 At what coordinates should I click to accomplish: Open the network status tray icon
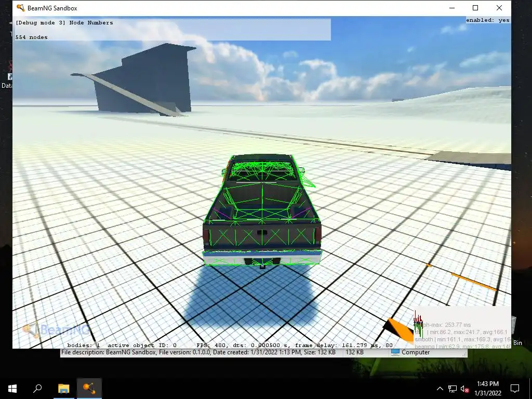[x=453, y=389]
